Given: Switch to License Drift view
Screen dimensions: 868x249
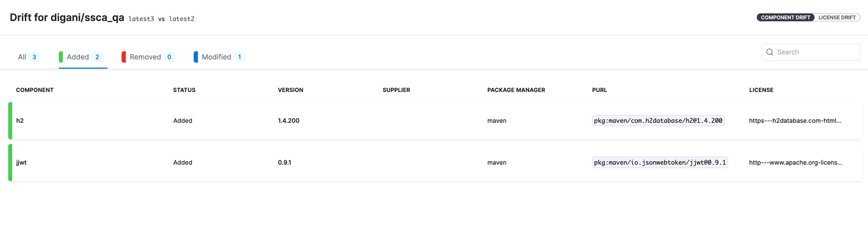Looking at the screenshot, I should (x=837, y=18).
